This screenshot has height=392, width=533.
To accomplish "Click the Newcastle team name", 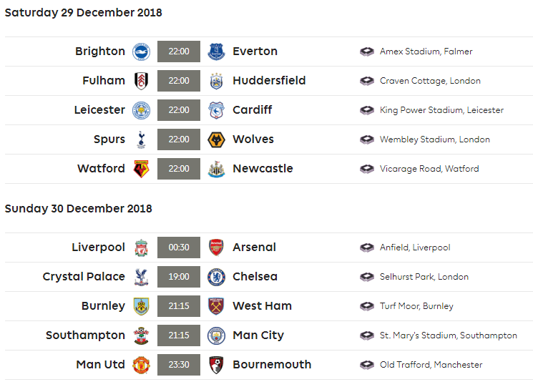I will click(263, 169).
